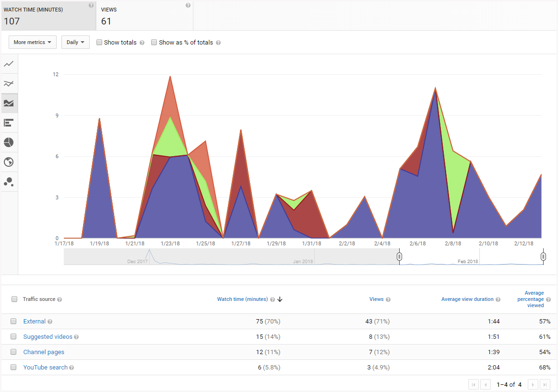Image resolution: width=558 pixels, height=392 pixels.
Task: Check the External traffic source row
Action: (x=13, y=322)
